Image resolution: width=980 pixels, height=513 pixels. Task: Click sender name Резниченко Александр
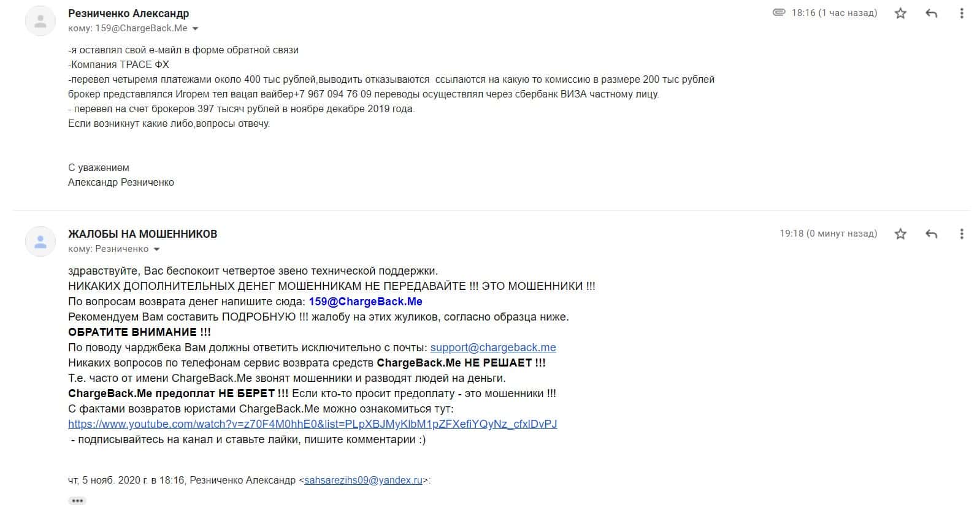click(129, 13)
